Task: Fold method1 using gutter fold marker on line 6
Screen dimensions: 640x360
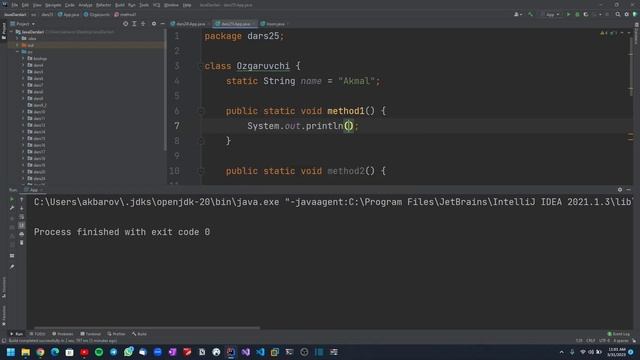Action: (201, 111)
